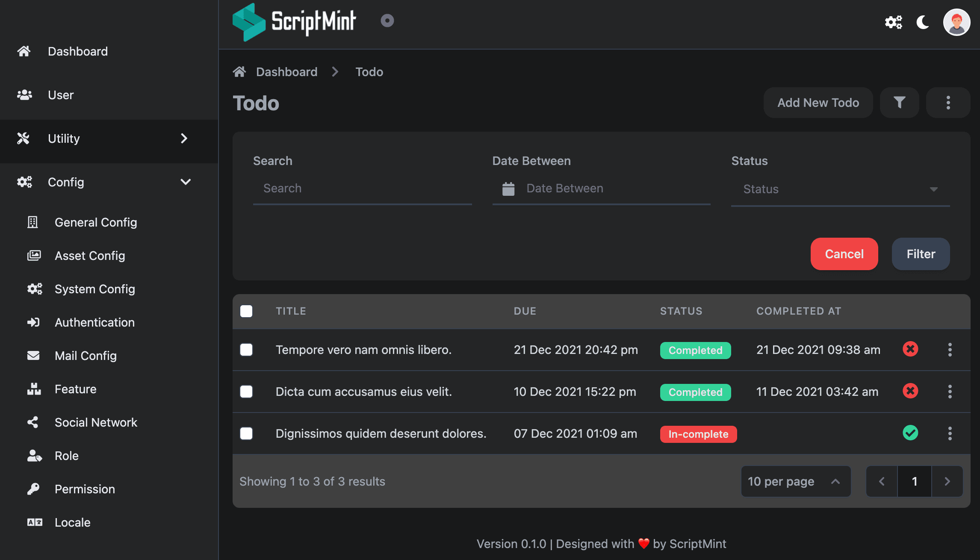Open the Dashboard from the sidebar home icon
This screenshot has width=980, height=560.
(24, 51)
